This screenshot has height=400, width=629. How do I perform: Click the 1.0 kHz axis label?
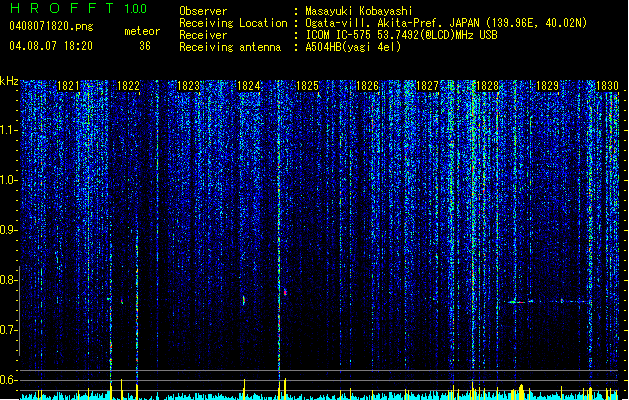pos(8,180)
